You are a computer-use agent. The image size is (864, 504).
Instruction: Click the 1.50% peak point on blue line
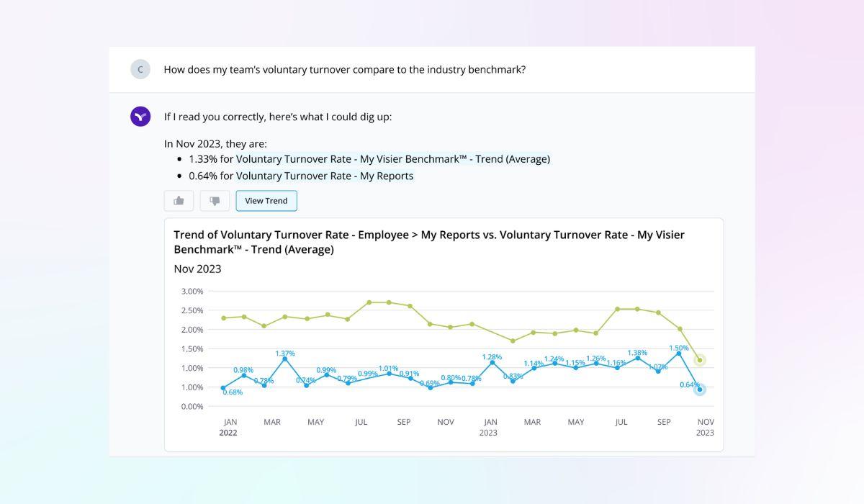tap(679, 354)
